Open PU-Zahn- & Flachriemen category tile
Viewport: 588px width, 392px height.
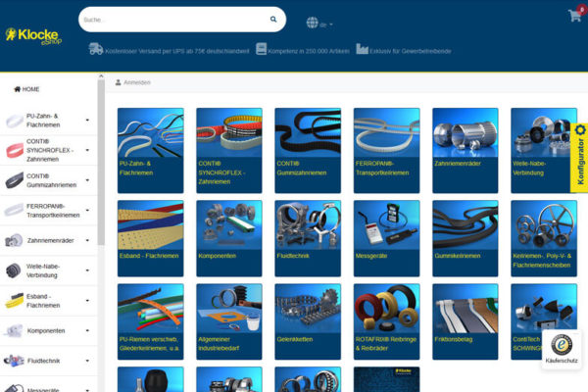click(150, 150)
